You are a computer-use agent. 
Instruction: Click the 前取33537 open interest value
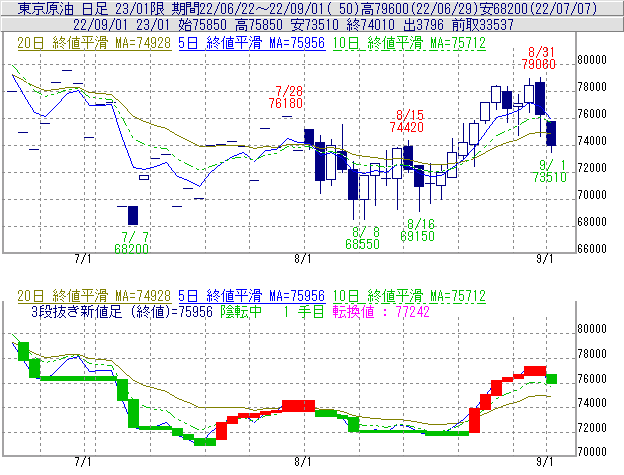tap(483, 25)
